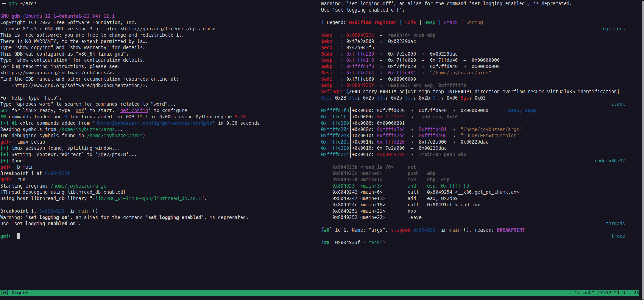
Task: Click the 'code:x86:32' section header
Action: (x=610, y=161)
